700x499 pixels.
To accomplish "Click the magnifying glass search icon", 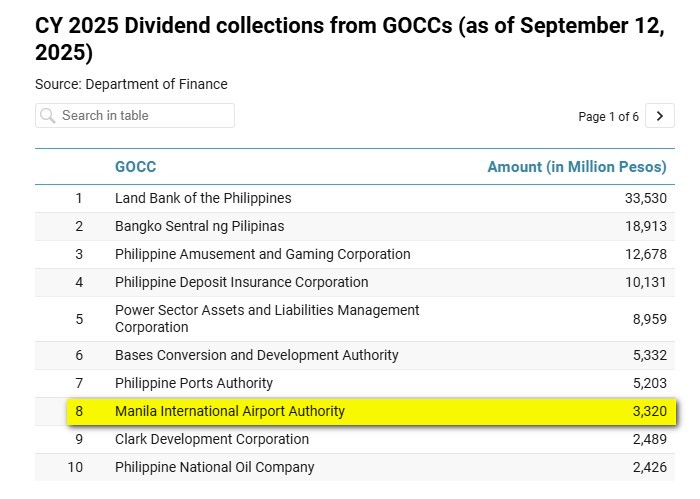I will [47, 116].
